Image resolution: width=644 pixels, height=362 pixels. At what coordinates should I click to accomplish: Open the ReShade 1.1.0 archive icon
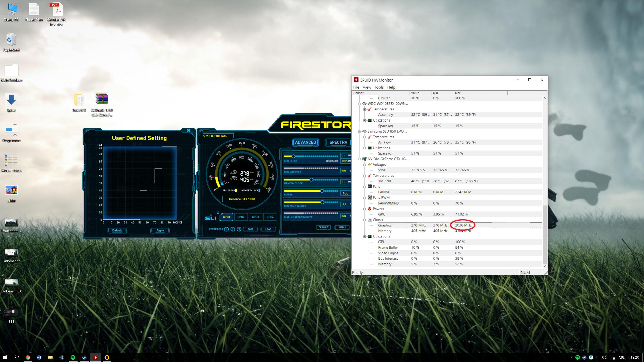102,99
